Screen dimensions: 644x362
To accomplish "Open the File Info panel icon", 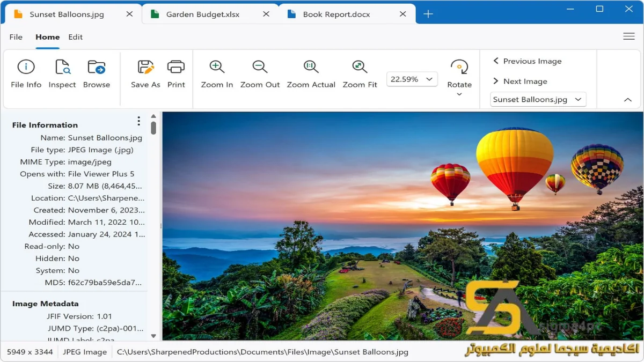I will coord(26,67).
